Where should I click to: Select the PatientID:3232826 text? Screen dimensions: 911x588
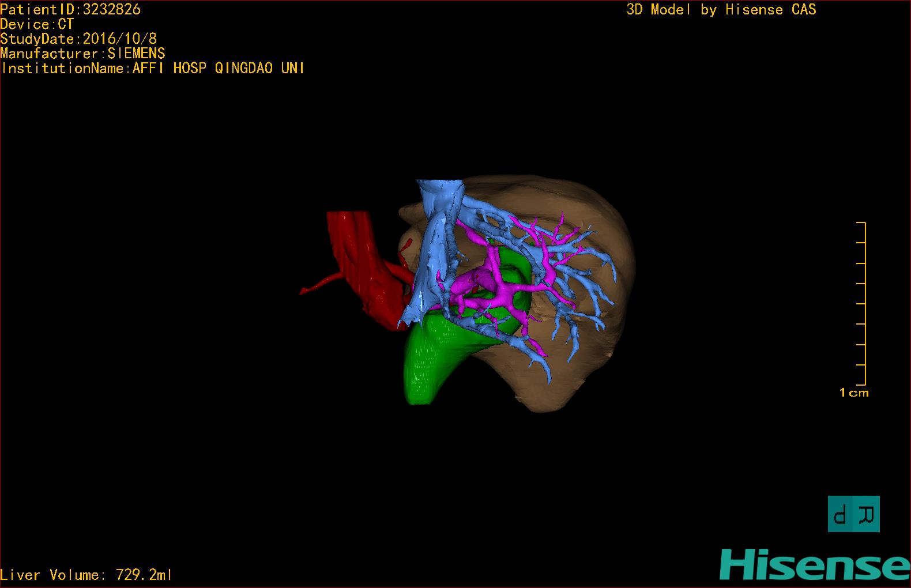click(70, 9)
